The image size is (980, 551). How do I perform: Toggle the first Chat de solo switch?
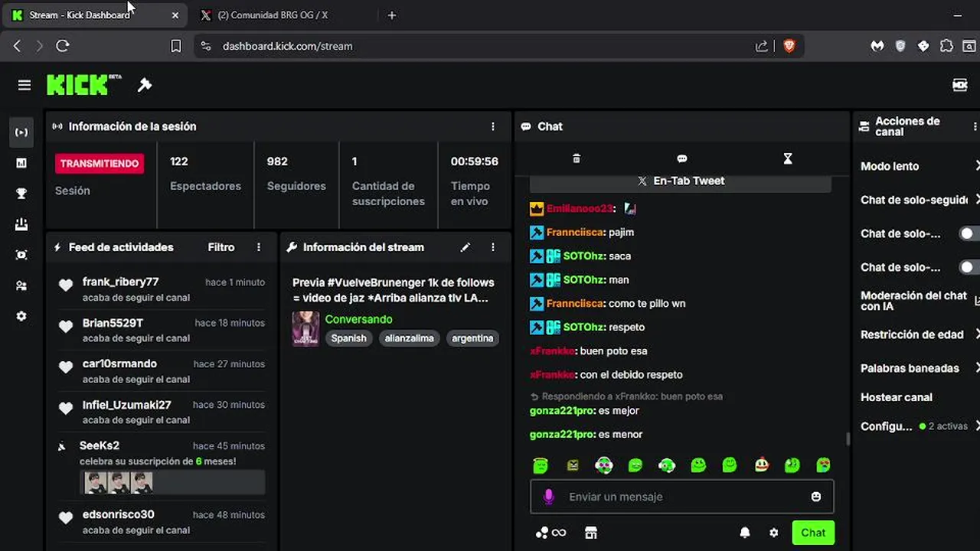969,233
